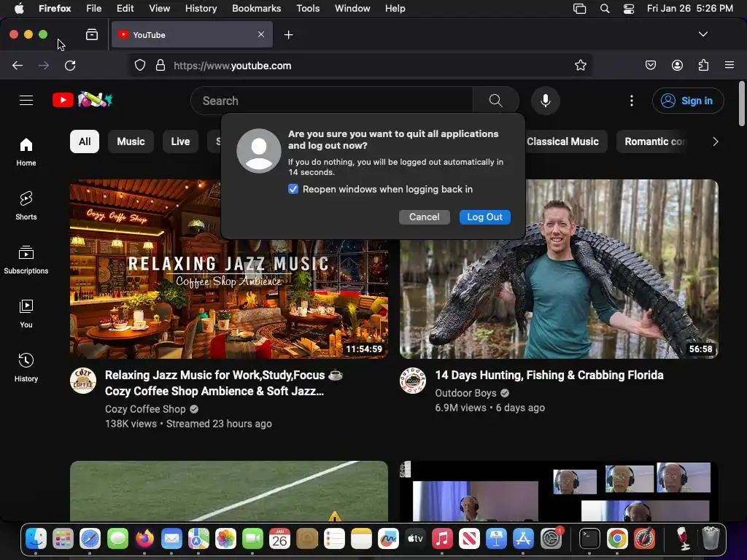Open System Settings from the Dock
The width and height of the screenshot is (747, 560).
(551, 539)
